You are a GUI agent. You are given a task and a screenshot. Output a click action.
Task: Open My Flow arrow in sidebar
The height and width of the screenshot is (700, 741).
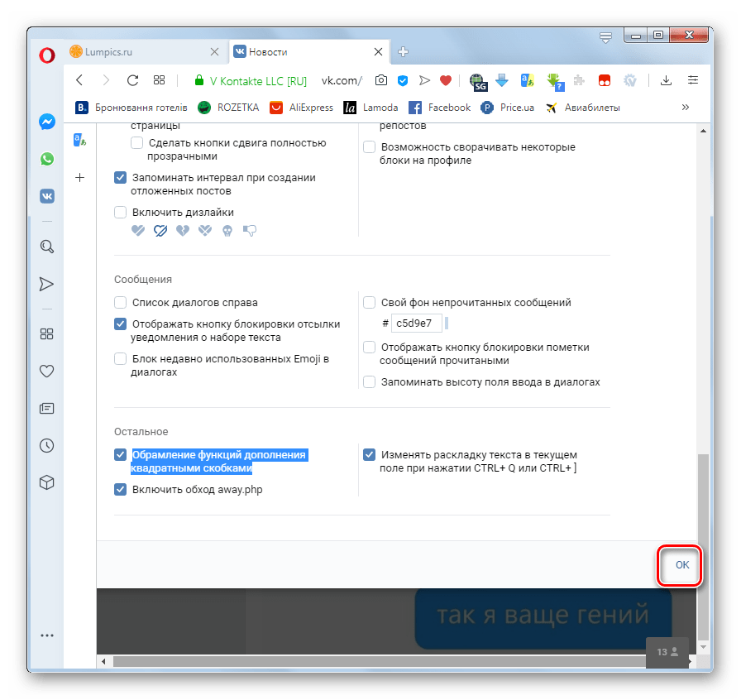46,284
